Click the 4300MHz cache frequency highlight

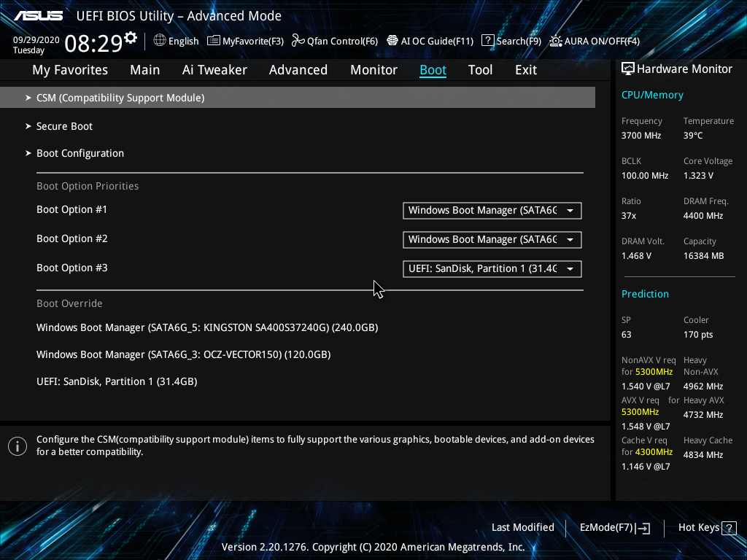click(654, 452)
